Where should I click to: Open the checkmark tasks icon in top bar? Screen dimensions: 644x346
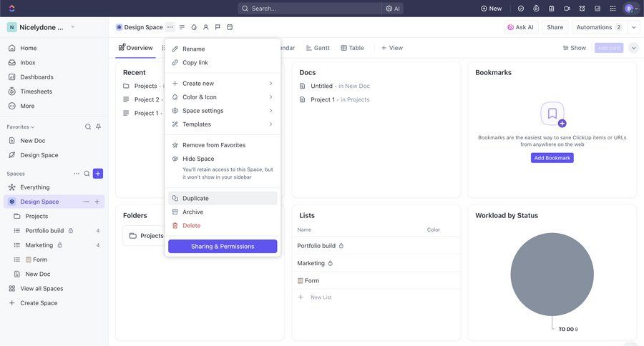point(521,8)
